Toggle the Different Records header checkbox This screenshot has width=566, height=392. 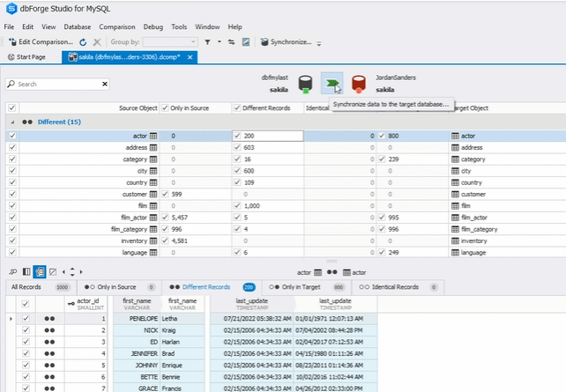(237, 107)
